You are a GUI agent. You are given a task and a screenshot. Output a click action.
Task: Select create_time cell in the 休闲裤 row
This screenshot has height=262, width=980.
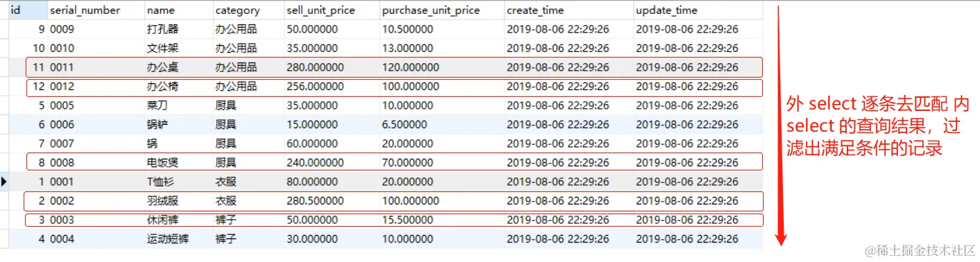point(569,220)
